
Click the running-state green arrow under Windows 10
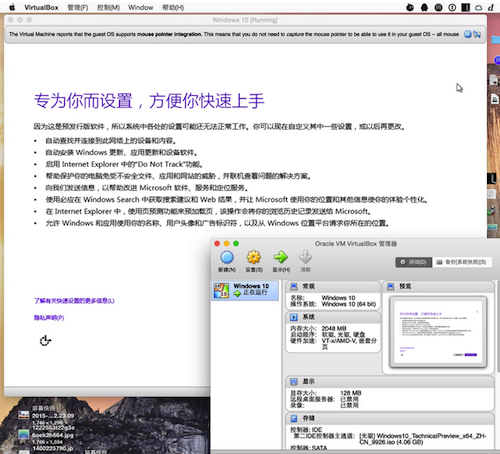(237, 293)
